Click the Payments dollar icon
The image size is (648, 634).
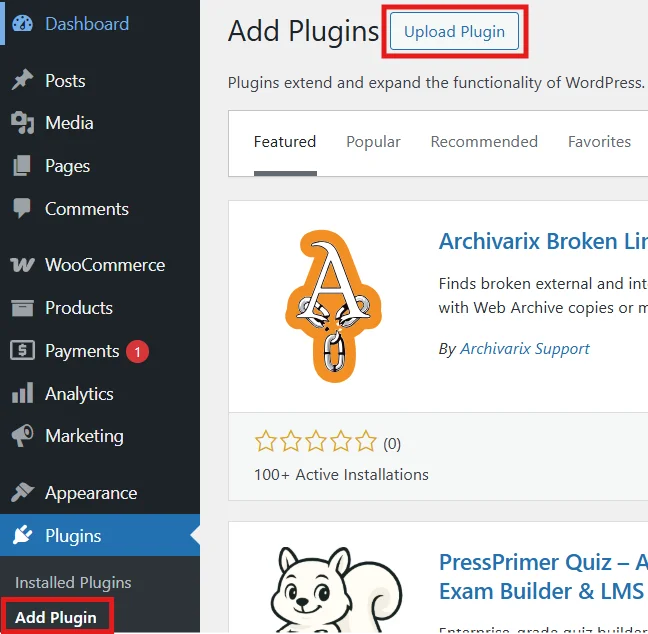[22, 350]
